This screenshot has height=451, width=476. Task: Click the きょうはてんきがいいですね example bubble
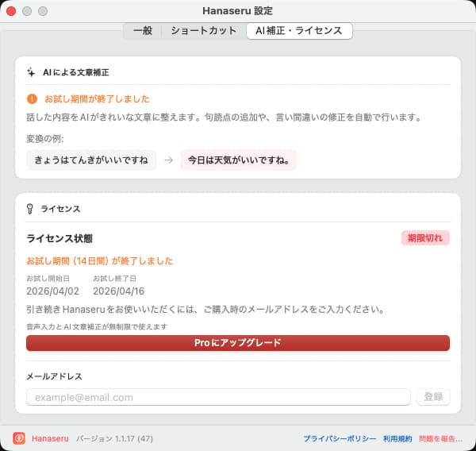(x=91, y=160)
